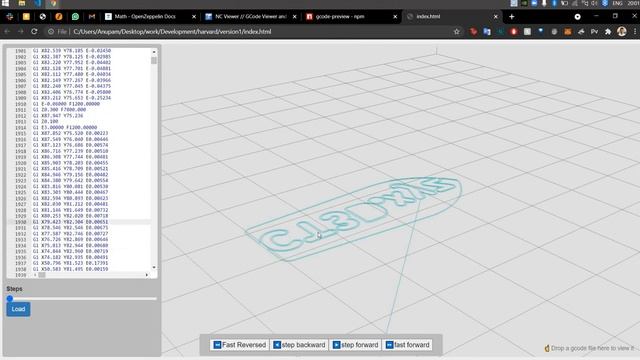Click the address bar URL

[172, 31]
